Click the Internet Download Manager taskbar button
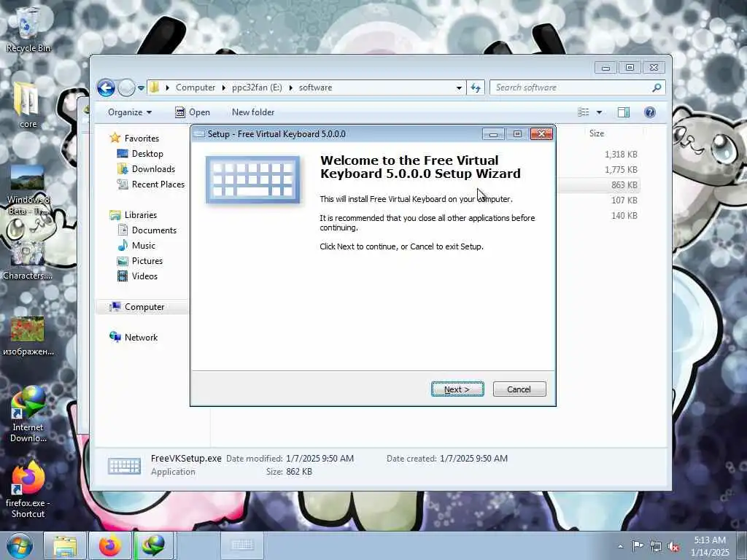Screen dimensions: 747x560 [155, 545]
